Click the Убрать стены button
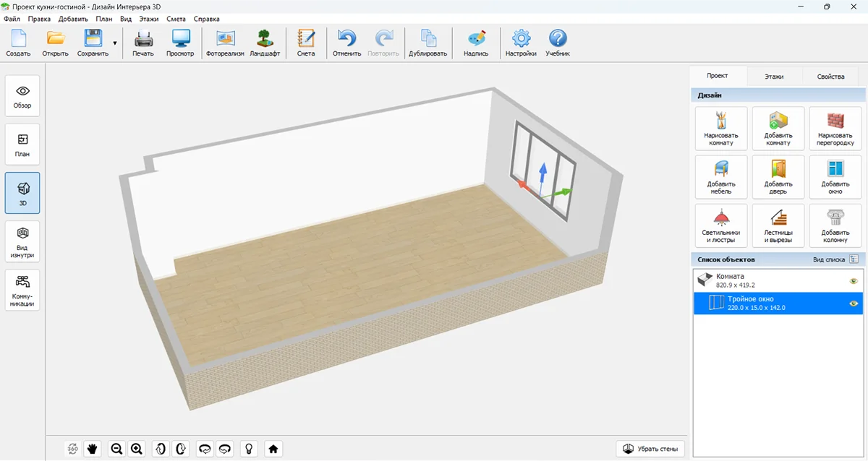 tap(650, 449)
